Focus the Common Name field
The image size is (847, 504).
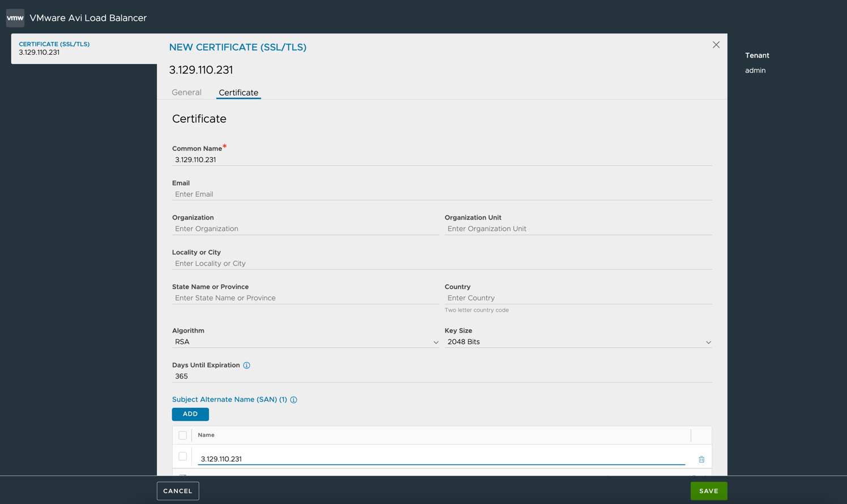(x=442, y=160)
